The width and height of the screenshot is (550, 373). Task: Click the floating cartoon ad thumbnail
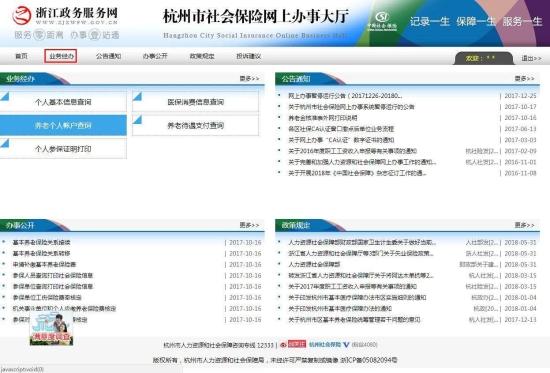tap(51, 329)
